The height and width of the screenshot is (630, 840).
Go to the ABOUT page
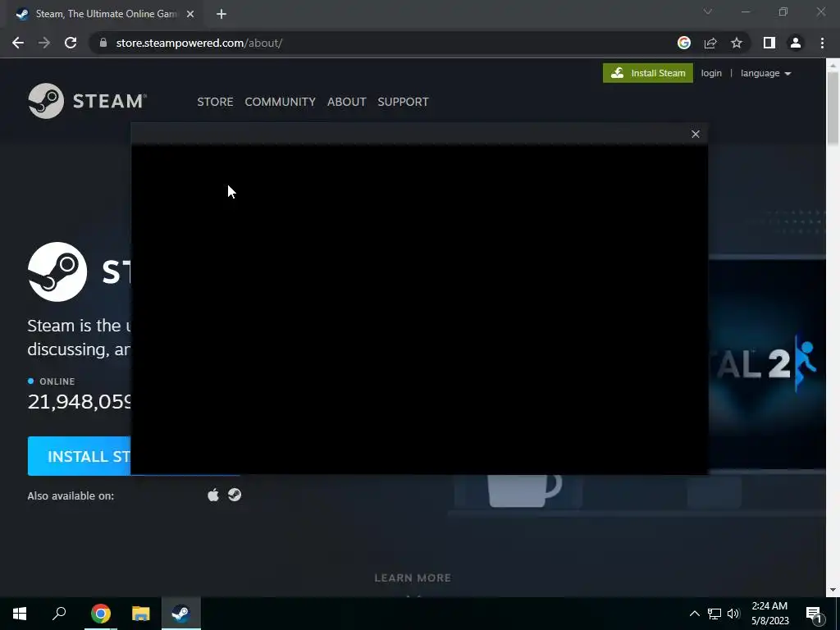coord(347,102)
